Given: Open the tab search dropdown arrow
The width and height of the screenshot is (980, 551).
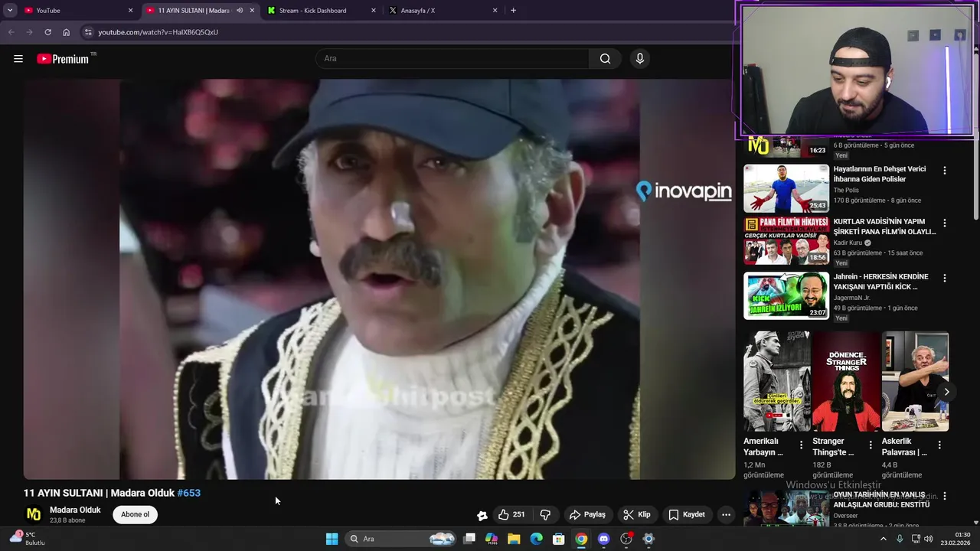Looking at the screenshot, I should click(10, 11).
